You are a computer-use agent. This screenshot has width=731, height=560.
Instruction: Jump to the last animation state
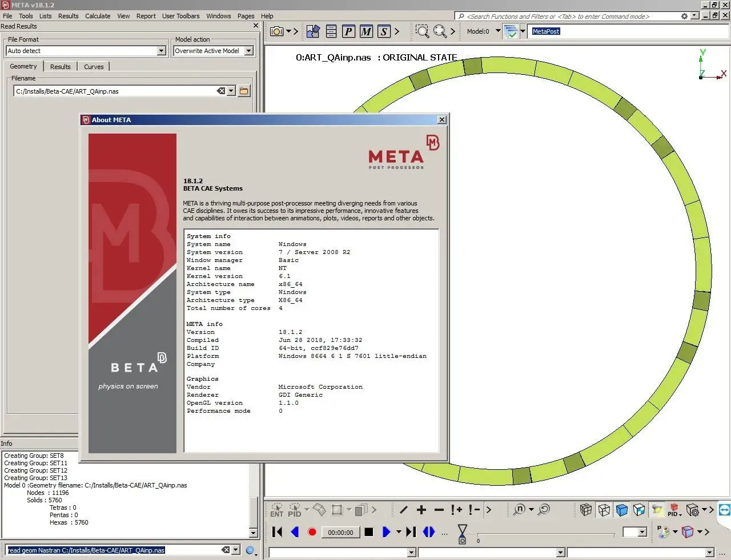[x=411, y=532]
